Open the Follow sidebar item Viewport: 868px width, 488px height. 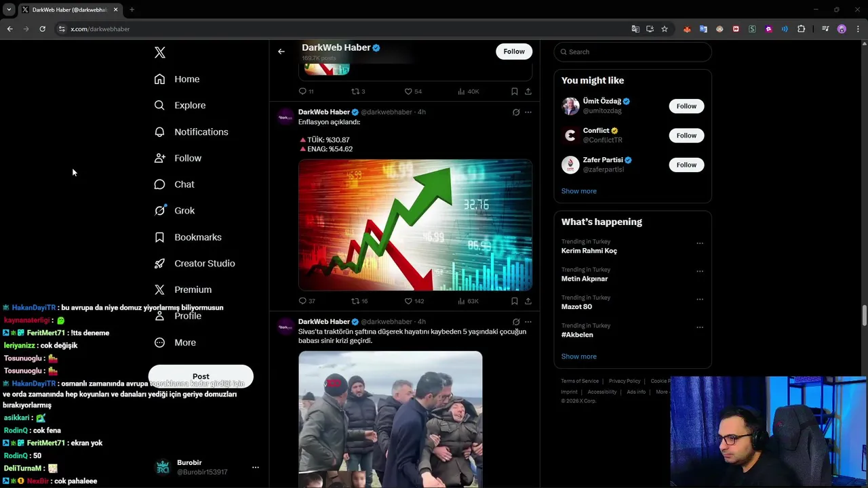tap(177, 158)
